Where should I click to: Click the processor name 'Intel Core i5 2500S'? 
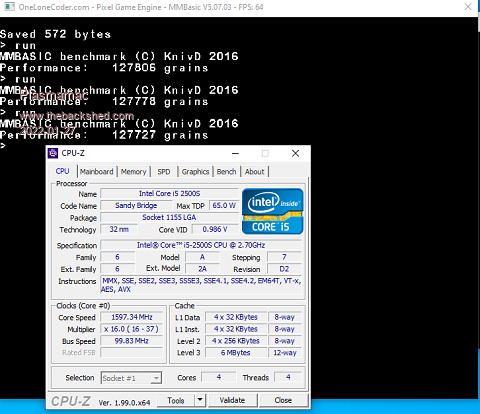pyautogui.click(x=170, y=194)
